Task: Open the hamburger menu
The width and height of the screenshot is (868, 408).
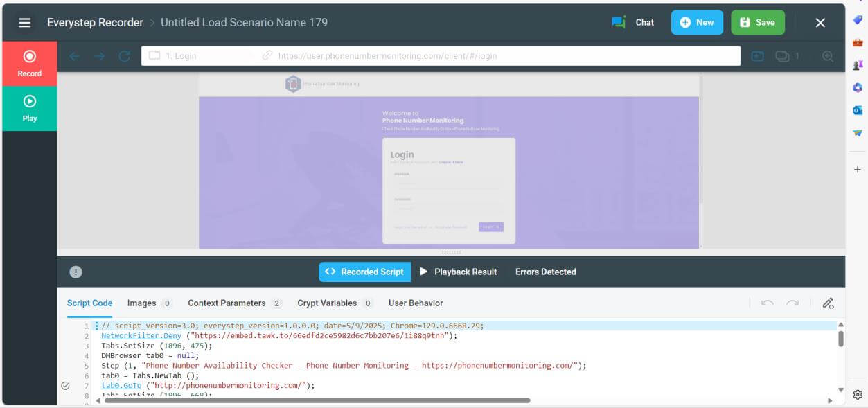Action: [x=25, y=22]
